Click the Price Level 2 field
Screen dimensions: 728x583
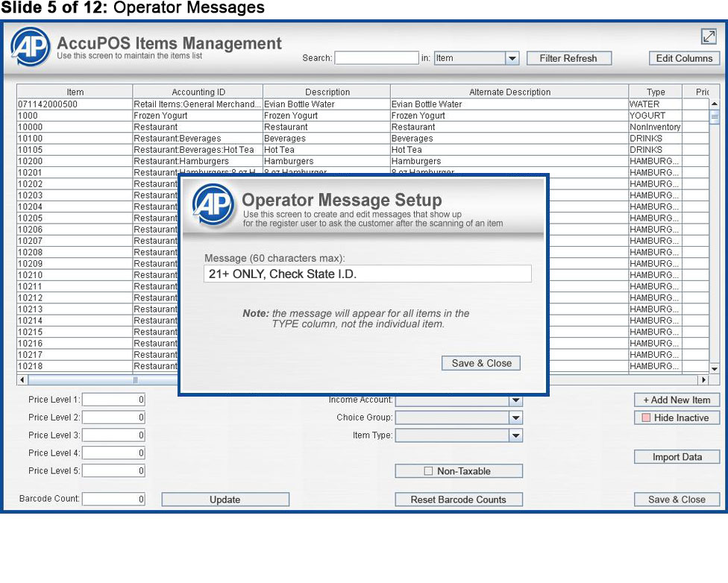(113, 417)
